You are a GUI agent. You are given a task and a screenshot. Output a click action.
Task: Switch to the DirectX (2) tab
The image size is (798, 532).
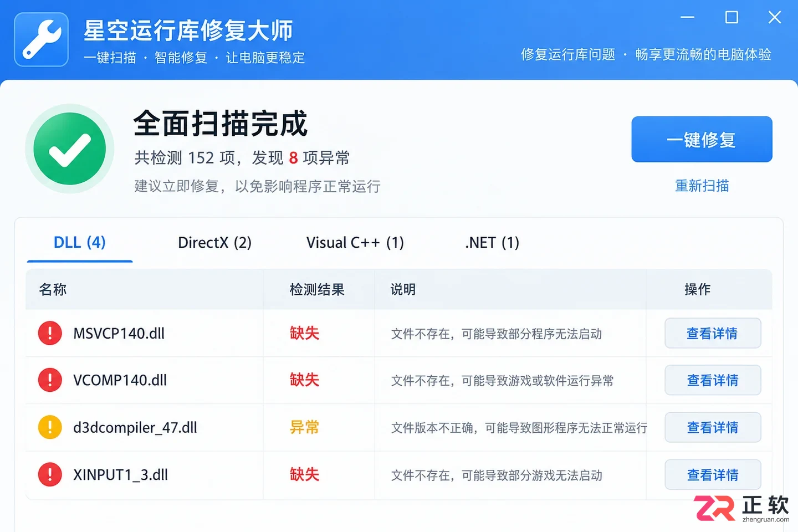(214, 243)
